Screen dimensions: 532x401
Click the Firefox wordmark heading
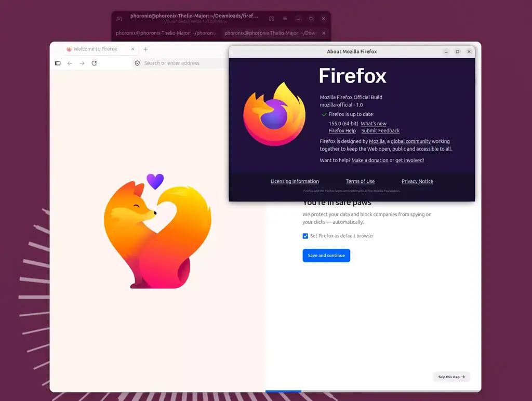pyautogui.click(x=353, y=76)
